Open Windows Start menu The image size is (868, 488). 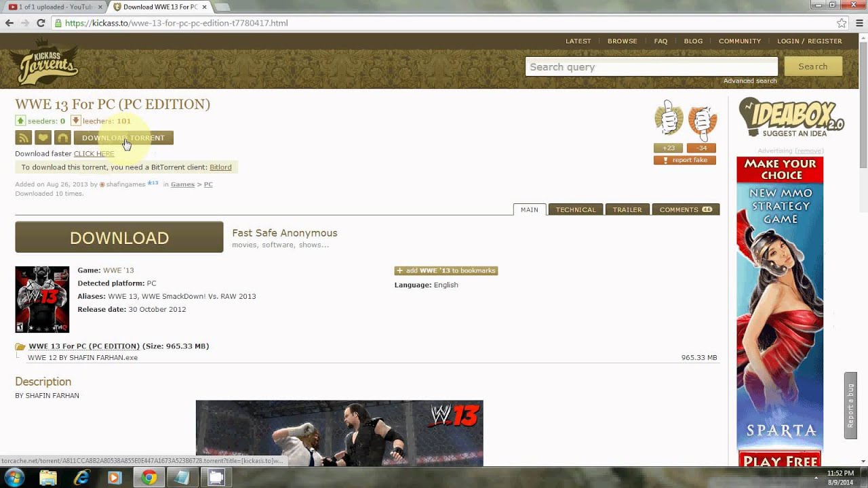14,477
